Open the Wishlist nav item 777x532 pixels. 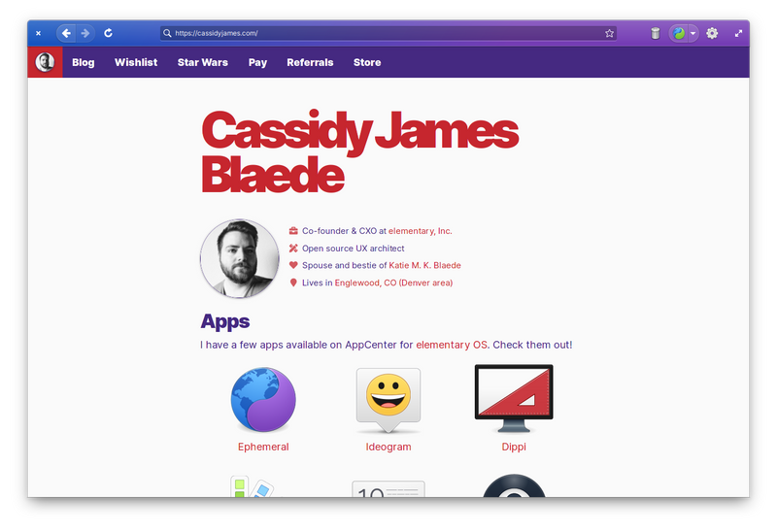136,62
